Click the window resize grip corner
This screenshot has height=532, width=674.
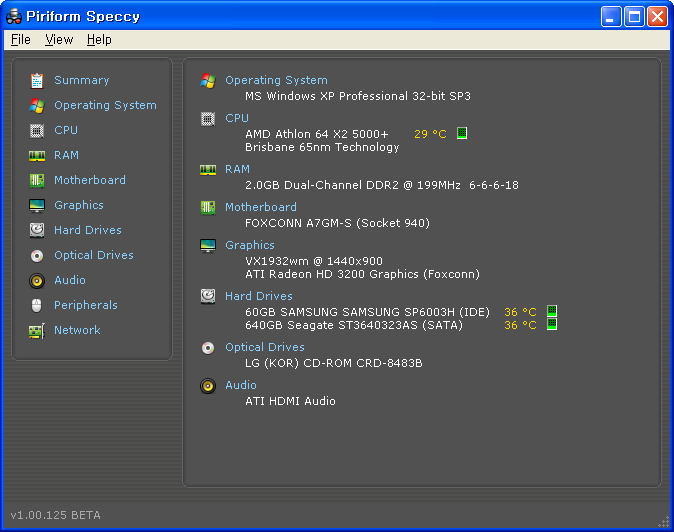(x=664, y=522)
